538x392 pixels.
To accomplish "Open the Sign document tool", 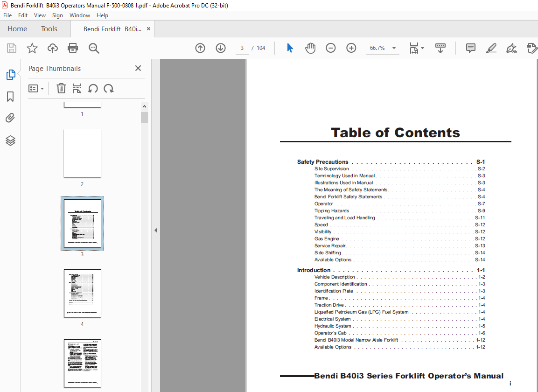I will point(511,48).
